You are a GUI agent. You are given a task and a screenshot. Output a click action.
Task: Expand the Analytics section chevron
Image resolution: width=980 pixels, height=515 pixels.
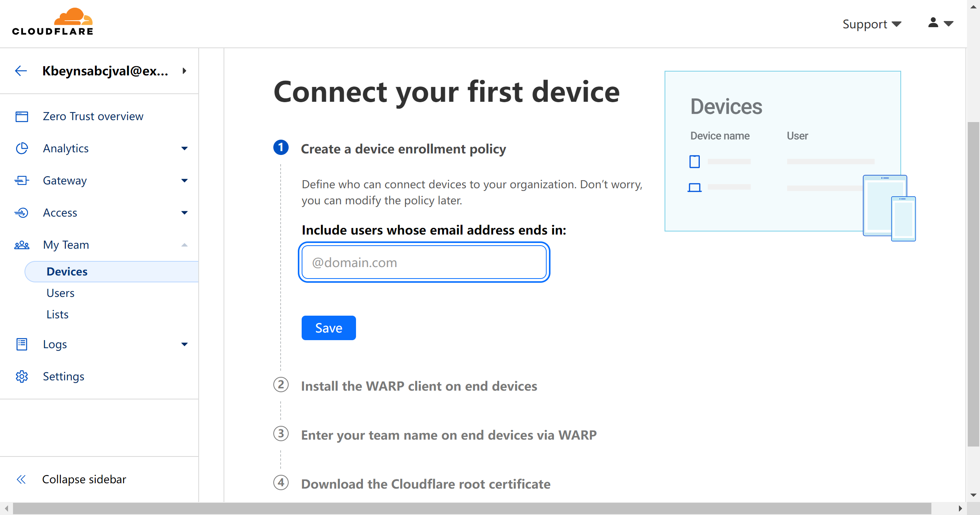[x=185, y=148]
